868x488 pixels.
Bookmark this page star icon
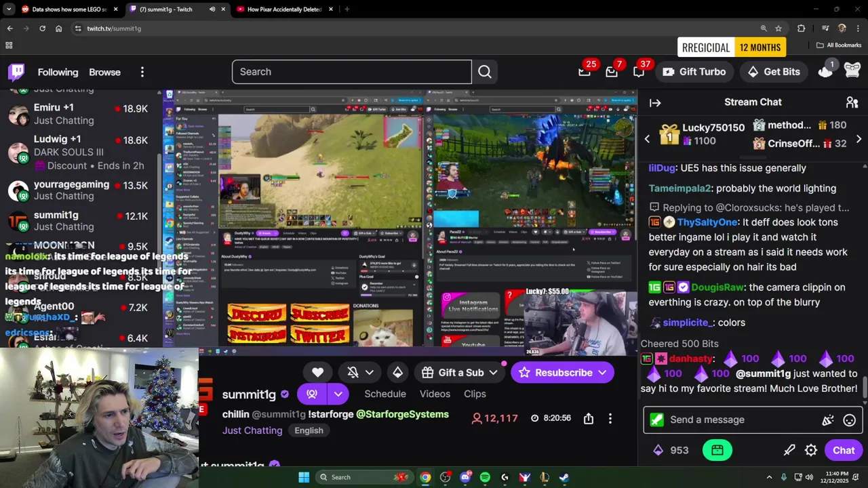(778, 28)
